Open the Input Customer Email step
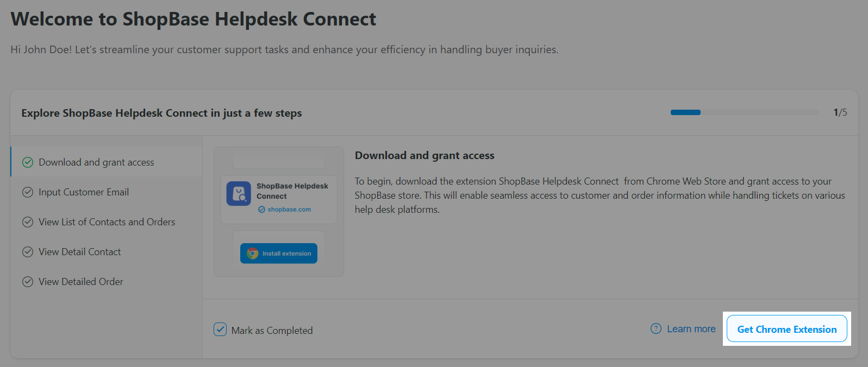The image size is (868, 367). pos(84,192)
